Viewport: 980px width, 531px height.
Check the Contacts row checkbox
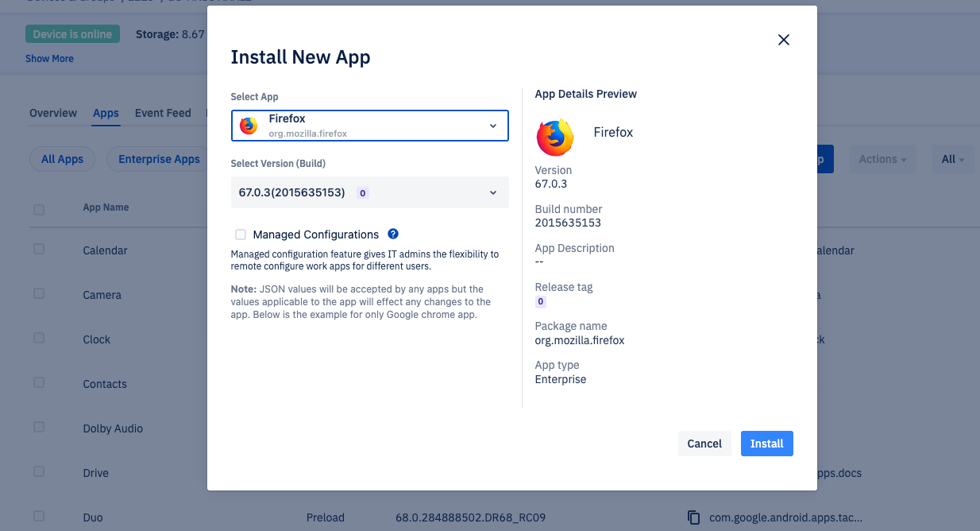[x=39, y=382]
